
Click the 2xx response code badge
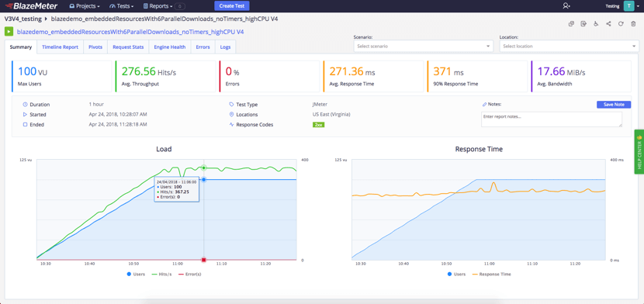click(x=318, y=125)
